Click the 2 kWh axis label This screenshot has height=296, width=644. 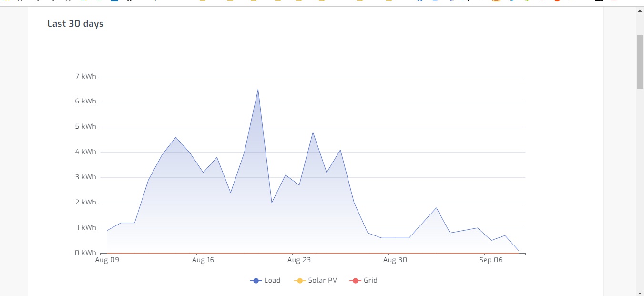(85, 202)
